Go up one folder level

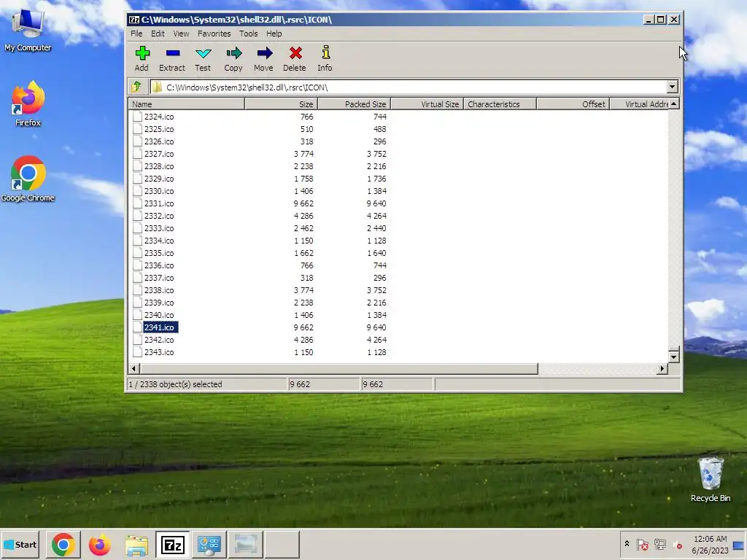pos(136,87)
